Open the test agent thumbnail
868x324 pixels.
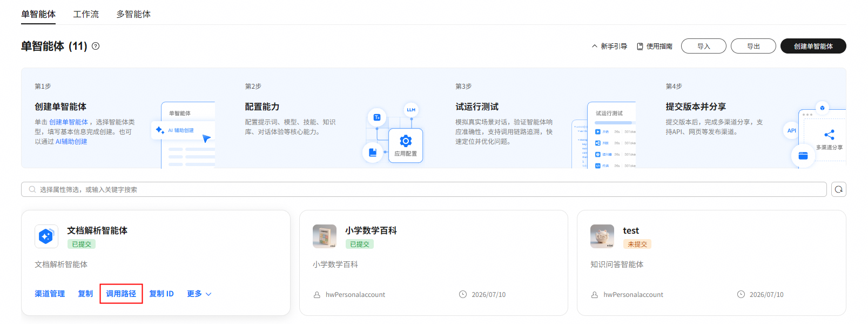click(x=602, y=236)
